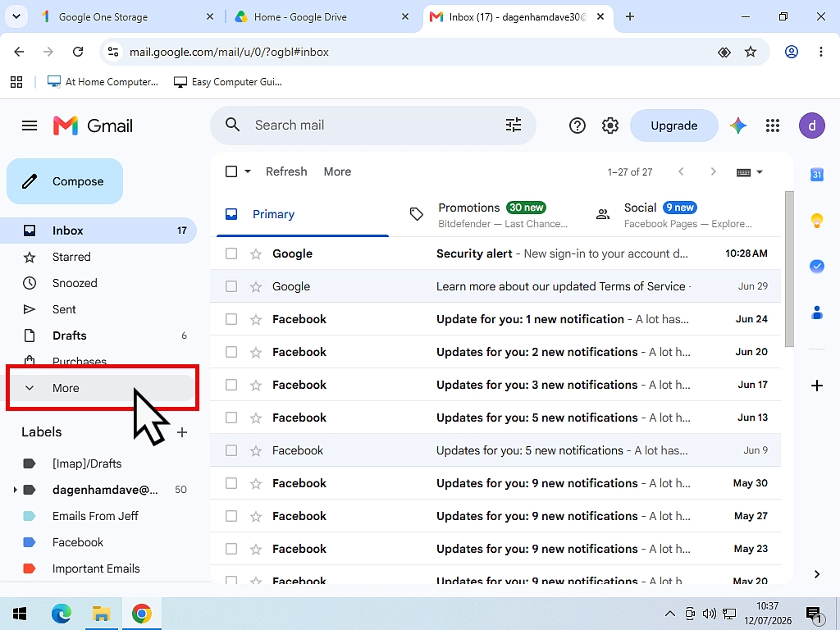Open the Emails From Jeff label
The image size is (840, 630).
tap(95, 516)
